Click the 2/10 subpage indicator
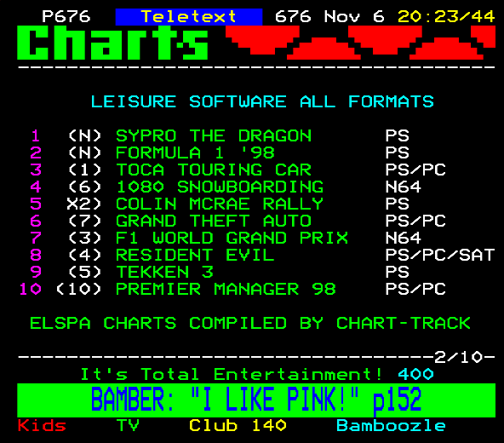504x443 pixels. pos(458,357)
